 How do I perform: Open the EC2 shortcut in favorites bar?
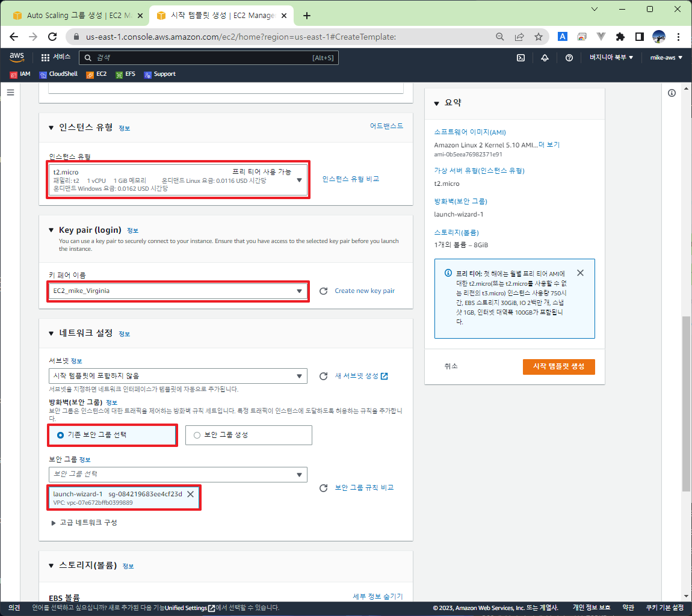96,74
